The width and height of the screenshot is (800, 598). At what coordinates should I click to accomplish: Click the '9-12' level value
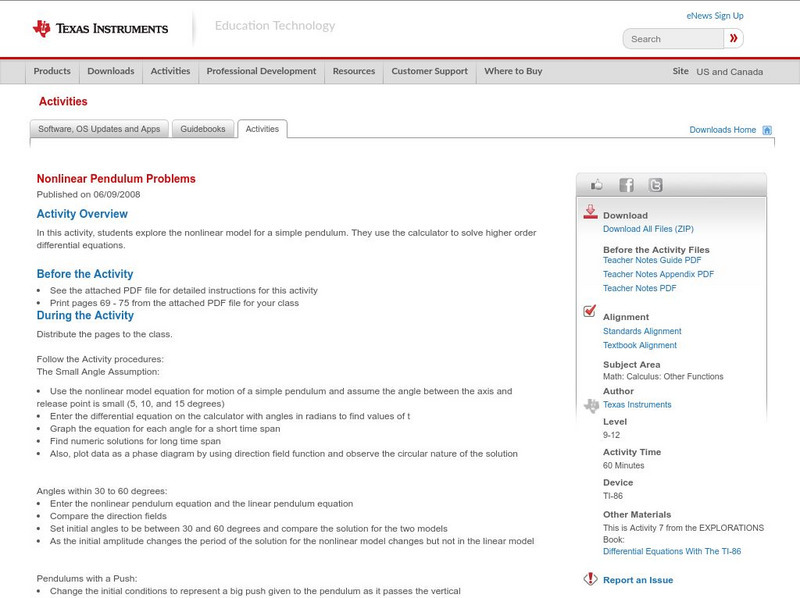click(x=611, y=435)
